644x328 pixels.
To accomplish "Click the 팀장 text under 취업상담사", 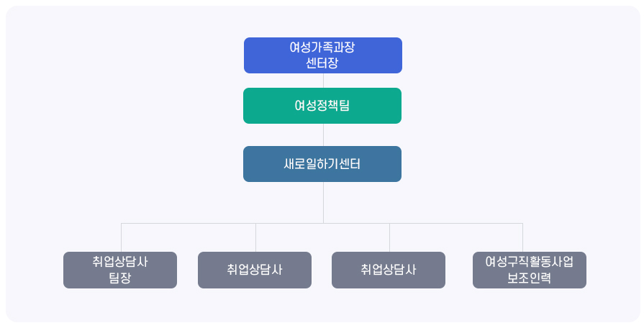I will (x=120, y=278).
